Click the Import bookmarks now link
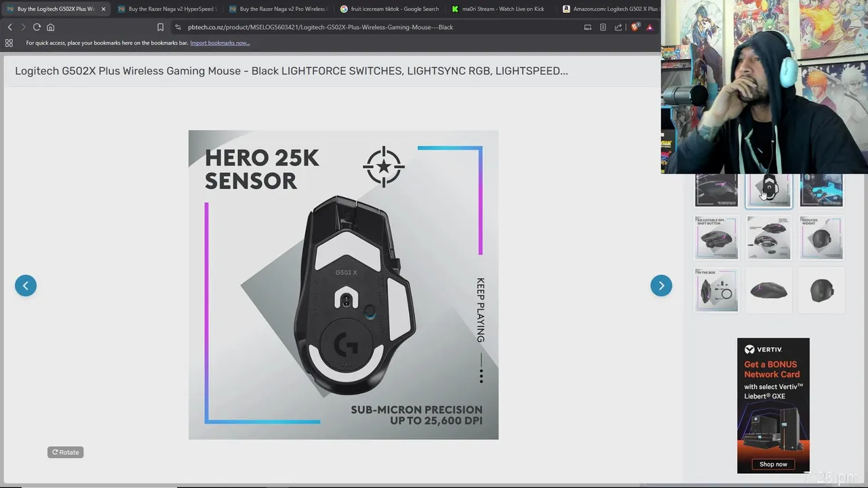This screenshot has width=868, height=488. point(220,43)
